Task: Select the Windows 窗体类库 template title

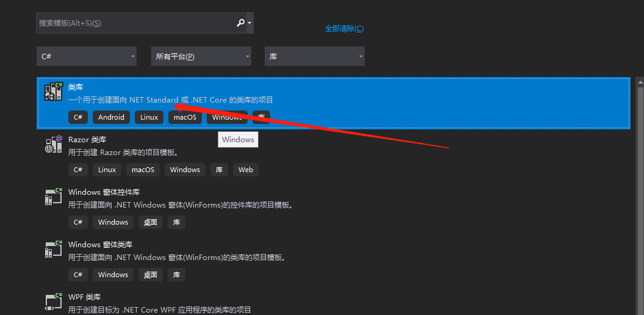Action: (x=100, y=245)
